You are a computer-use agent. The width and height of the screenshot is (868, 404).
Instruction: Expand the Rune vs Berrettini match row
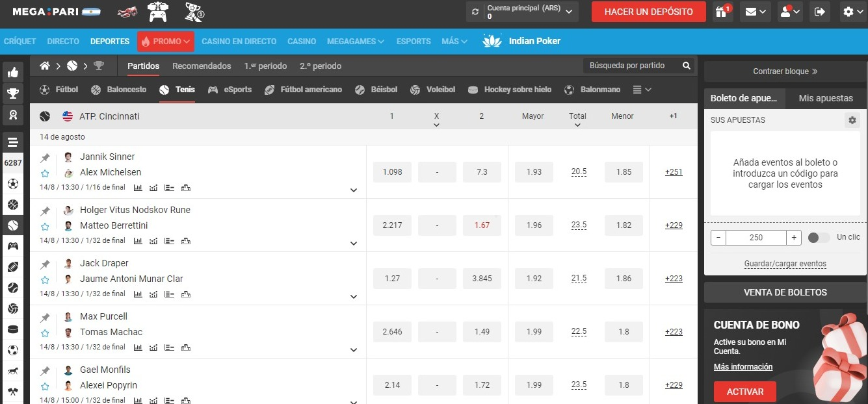354,244
